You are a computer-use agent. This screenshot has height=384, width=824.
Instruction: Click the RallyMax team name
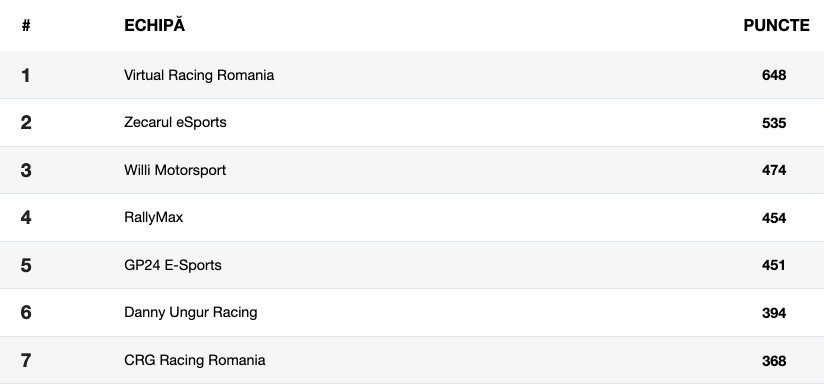(153, 217)
